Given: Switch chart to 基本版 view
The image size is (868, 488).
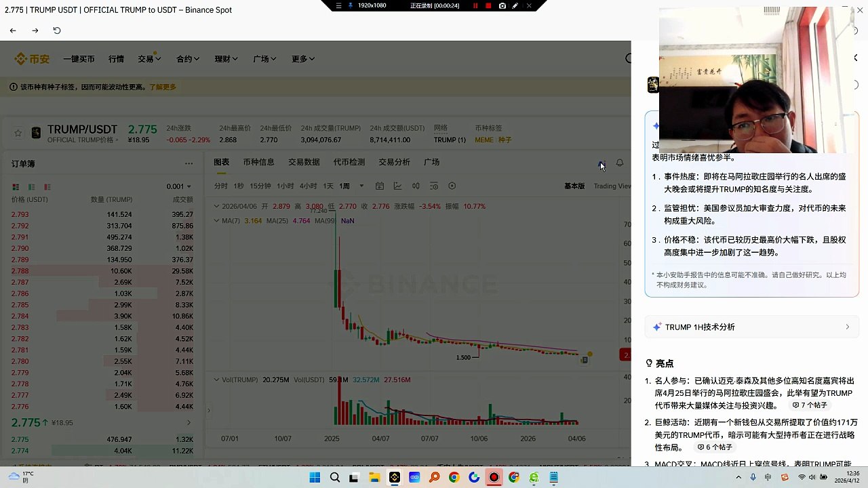Looking at the screenshot, I should 574,186.
